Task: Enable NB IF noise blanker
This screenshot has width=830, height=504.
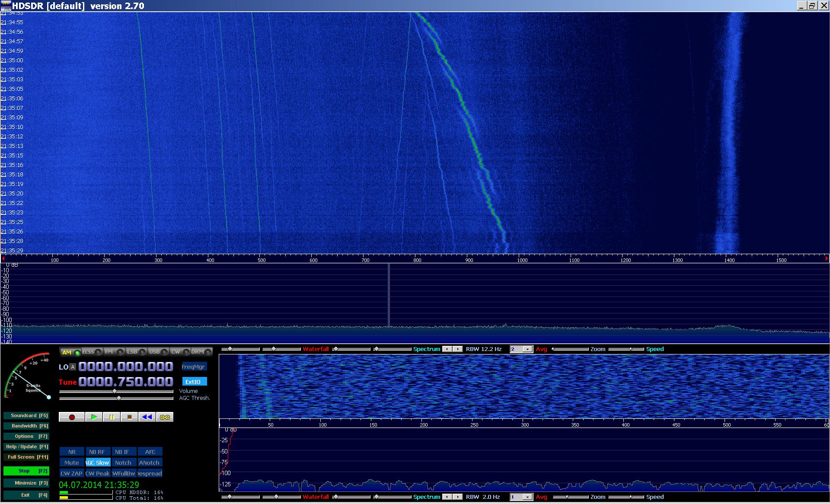Action: pyautogui.click(x=124, y=452)
